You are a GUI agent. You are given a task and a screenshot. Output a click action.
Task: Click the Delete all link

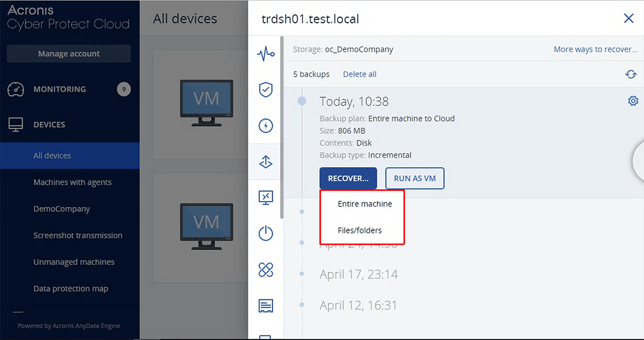[360, 74]
